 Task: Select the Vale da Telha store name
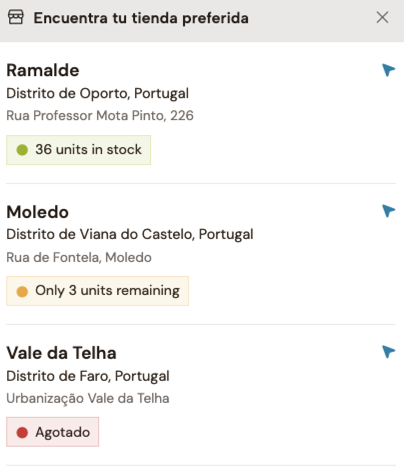pos(61,353)
